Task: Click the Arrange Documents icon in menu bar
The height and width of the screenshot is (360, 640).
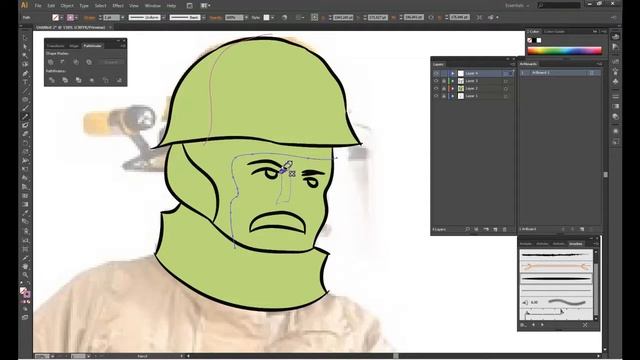Action: 205,6
